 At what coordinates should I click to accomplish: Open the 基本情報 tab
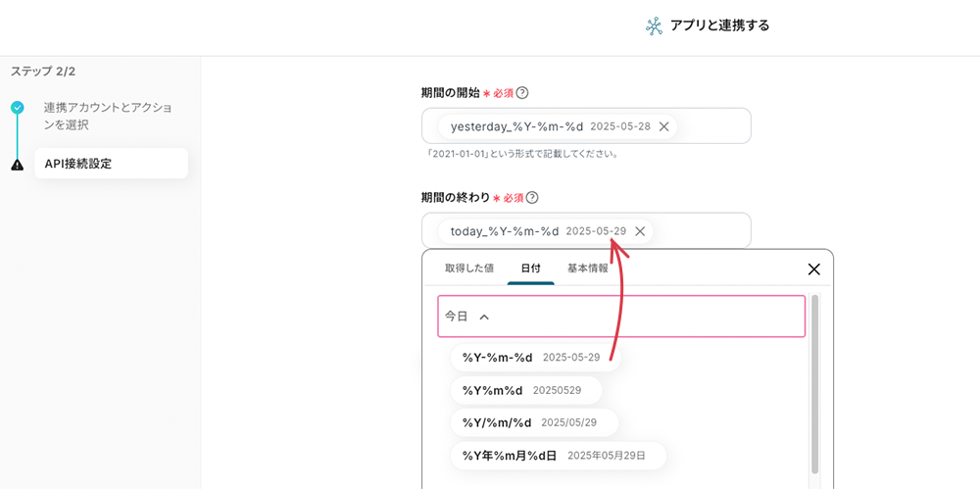pyautogui.click(x=588, y=269)
